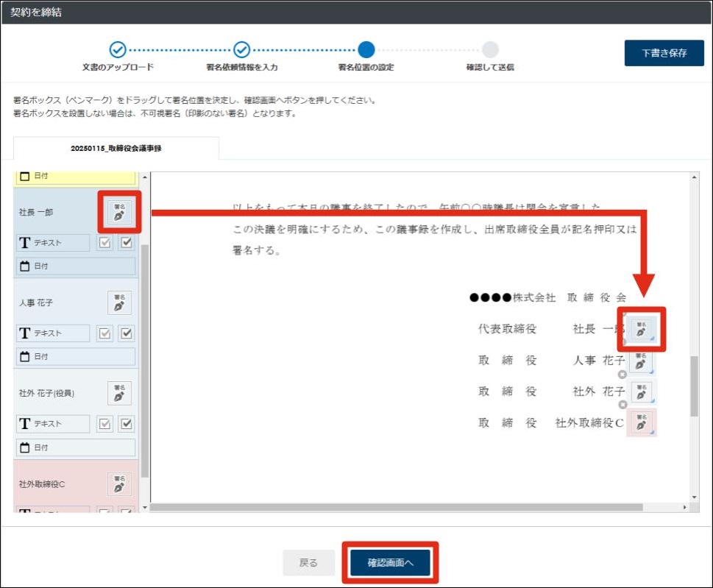Image resolution: width=713 pixels, height=588 pixels.
Task: Click signer name 社長 一郎 in the left panel
Action: click(x=36, y=213)
